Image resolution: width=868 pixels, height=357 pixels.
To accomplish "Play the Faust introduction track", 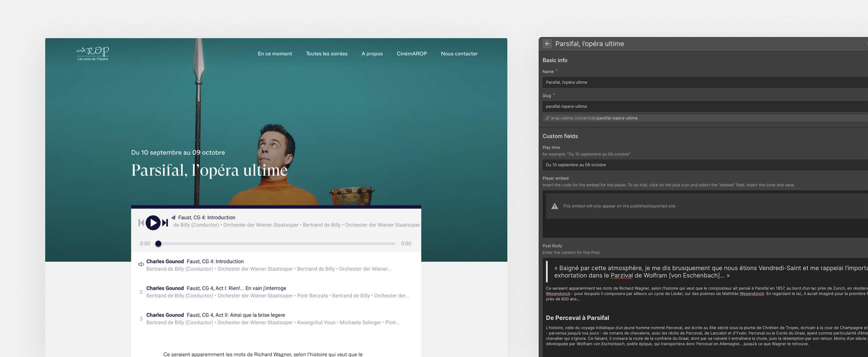I will click(153, 223).
